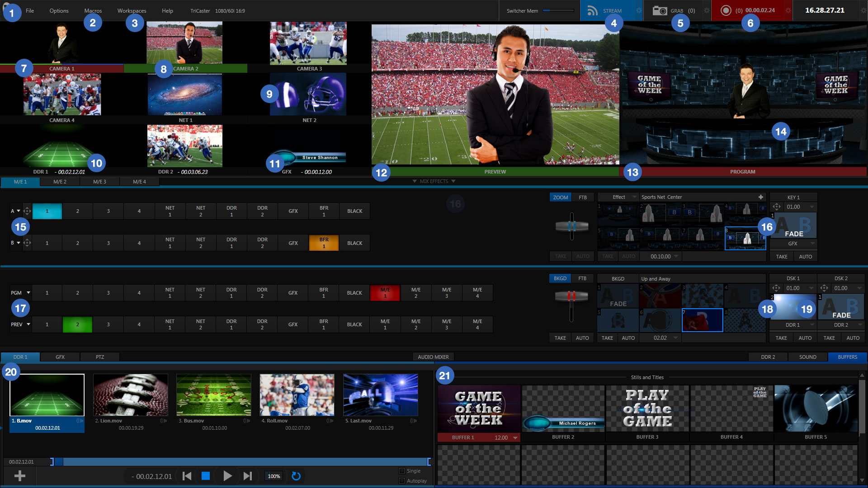Expand the KEY 1 GFX source dropdown
The width and height of the screenshot is (868, 488).
(x=812, y=244)
